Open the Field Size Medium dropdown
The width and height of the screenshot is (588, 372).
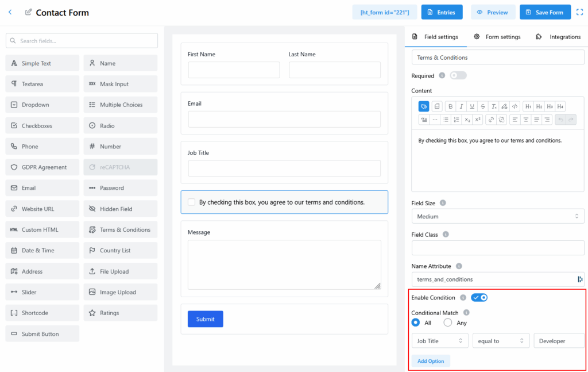tap(497, 216)
